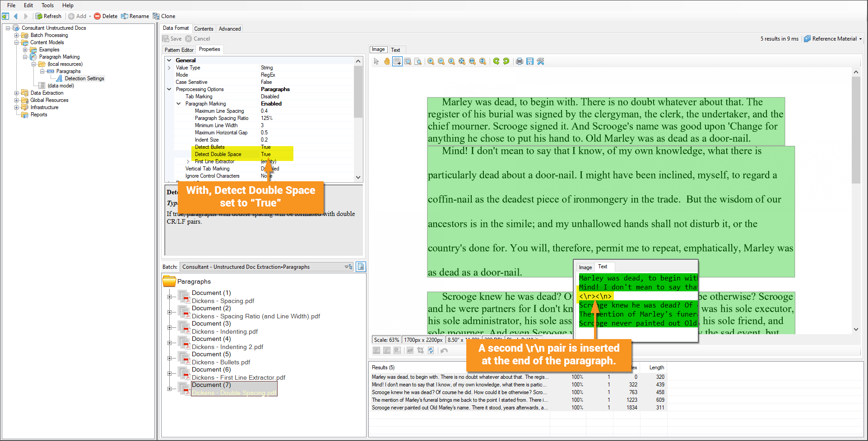Select the Pan hand tool

click(x=387, y=61)
